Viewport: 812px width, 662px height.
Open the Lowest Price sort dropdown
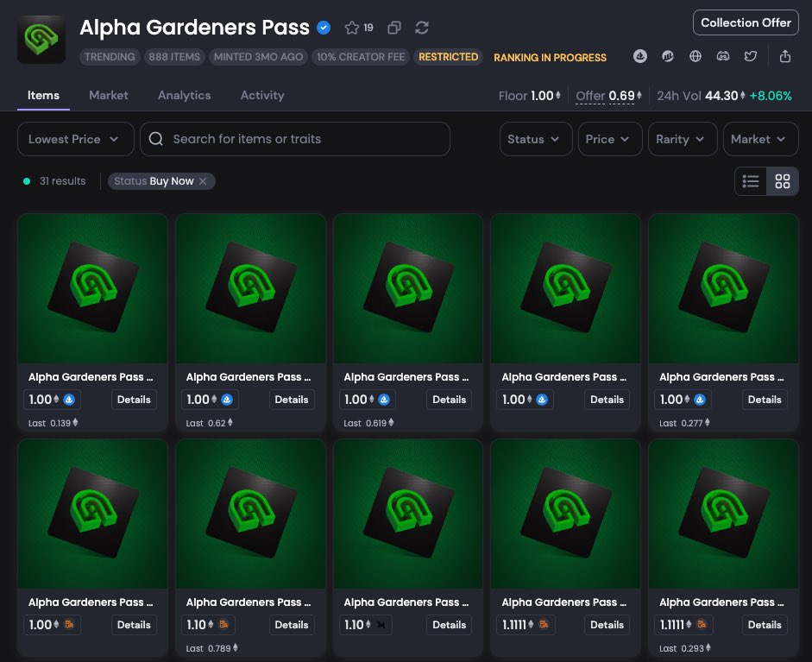click(74, 139)
